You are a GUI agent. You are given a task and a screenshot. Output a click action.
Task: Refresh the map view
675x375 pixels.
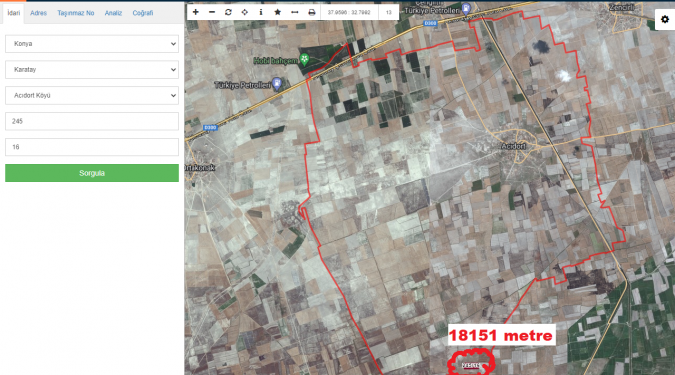228,12
